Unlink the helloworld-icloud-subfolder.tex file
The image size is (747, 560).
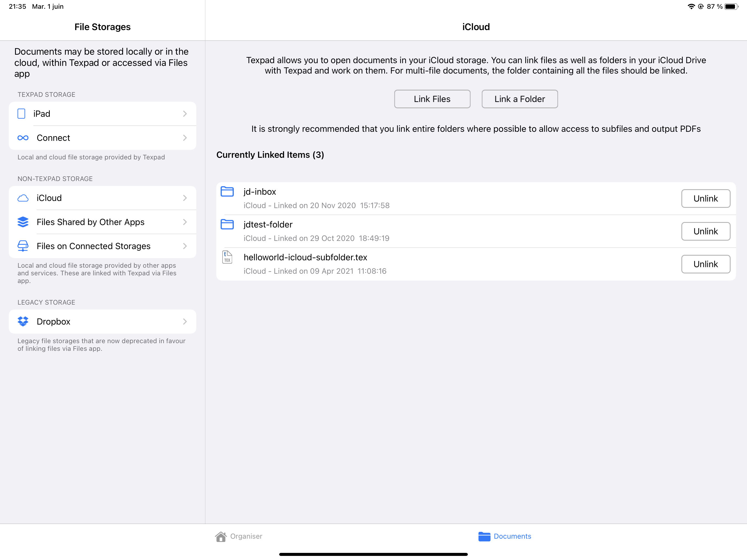[705, 264]
